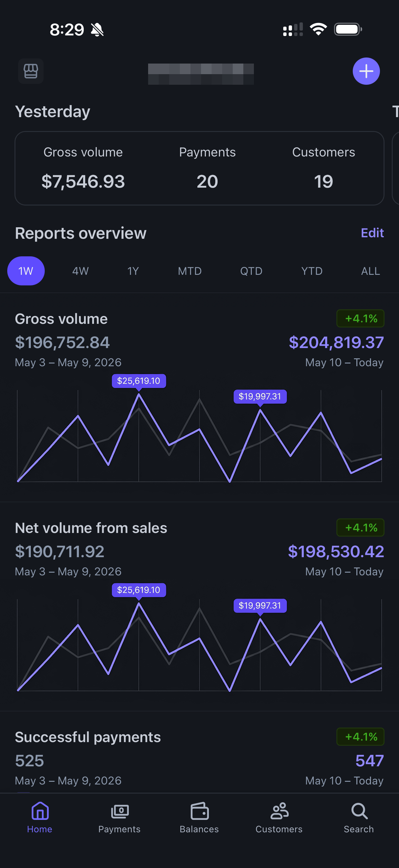Open the Search tab

[358, 817]
